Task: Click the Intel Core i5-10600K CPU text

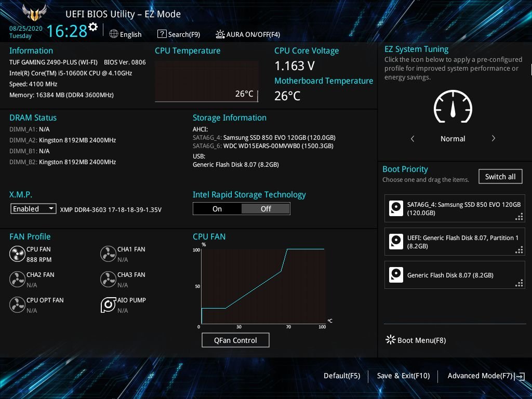Action: pos(71,73)
